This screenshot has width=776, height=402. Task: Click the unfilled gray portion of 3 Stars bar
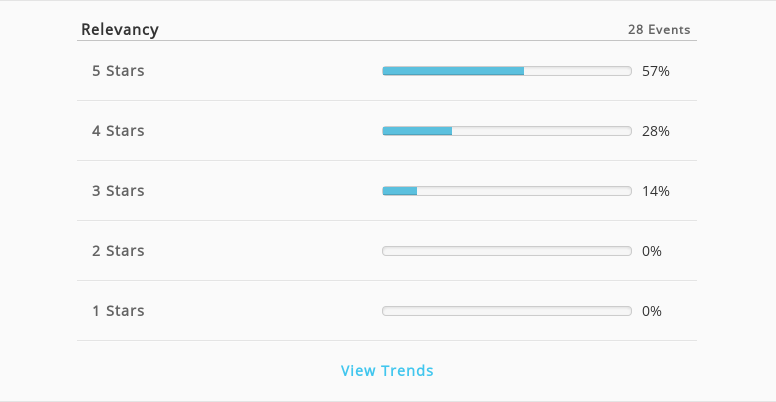pos(524,191)
